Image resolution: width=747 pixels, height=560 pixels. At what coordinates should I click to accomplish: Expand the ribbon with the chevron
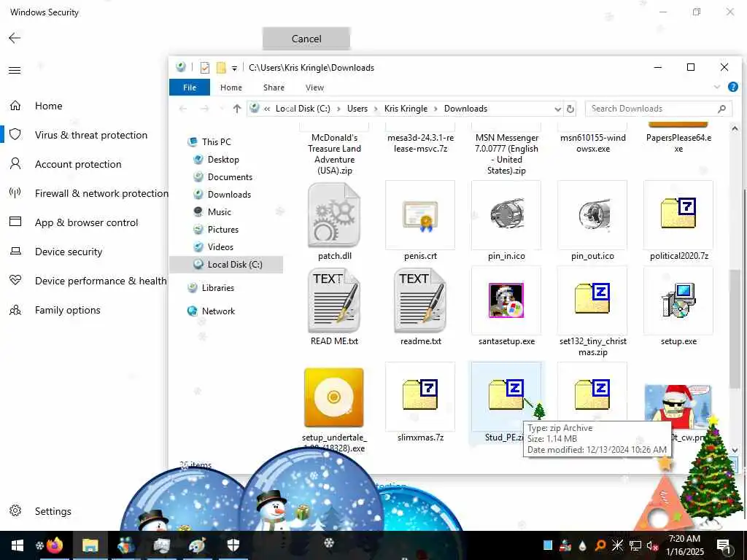pyautogui.click(x=717, y=87)
